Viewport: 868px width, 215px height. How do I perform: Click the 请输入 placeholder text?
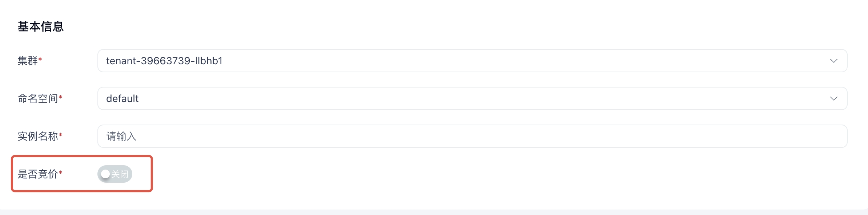tap(121, 136)
